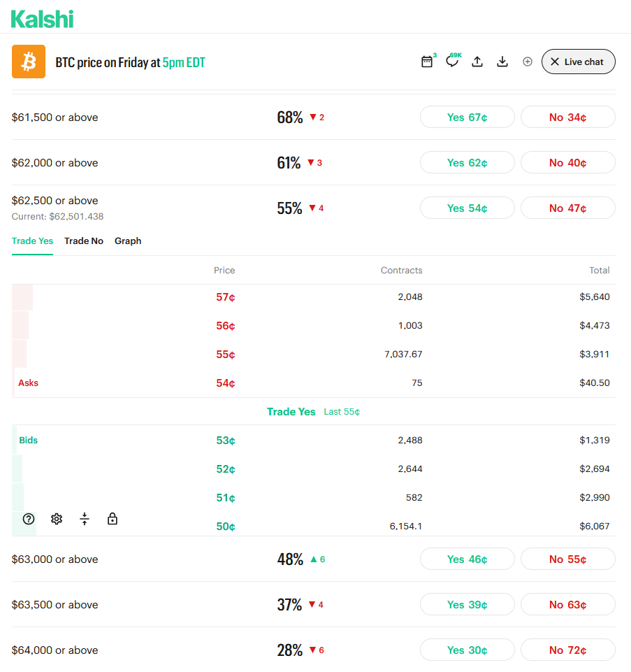The height and width of the screenshot is (672, 631).
Task: Click the 48% probability figure
Action: tap(290, 559)
